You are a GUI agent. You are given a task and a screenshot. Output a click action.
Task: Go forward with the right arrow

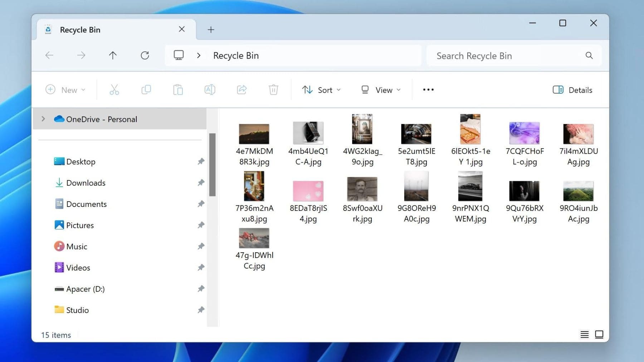[81, 55]
